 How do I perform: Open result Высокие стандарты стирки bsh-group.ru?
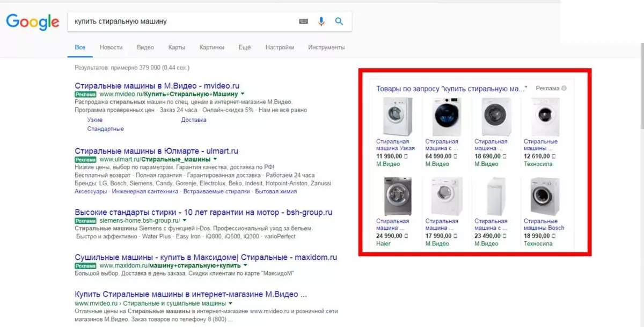(203, 212)
